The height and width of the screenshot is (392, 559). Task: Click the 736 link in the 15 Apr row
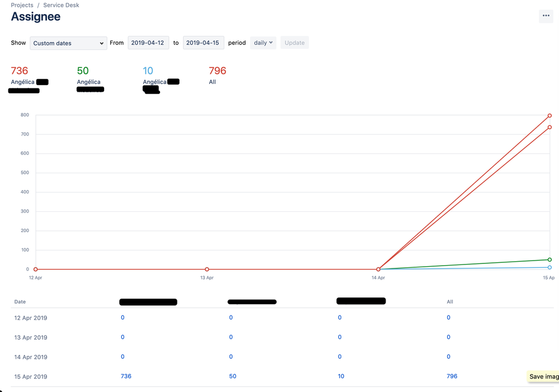(125, 376)
